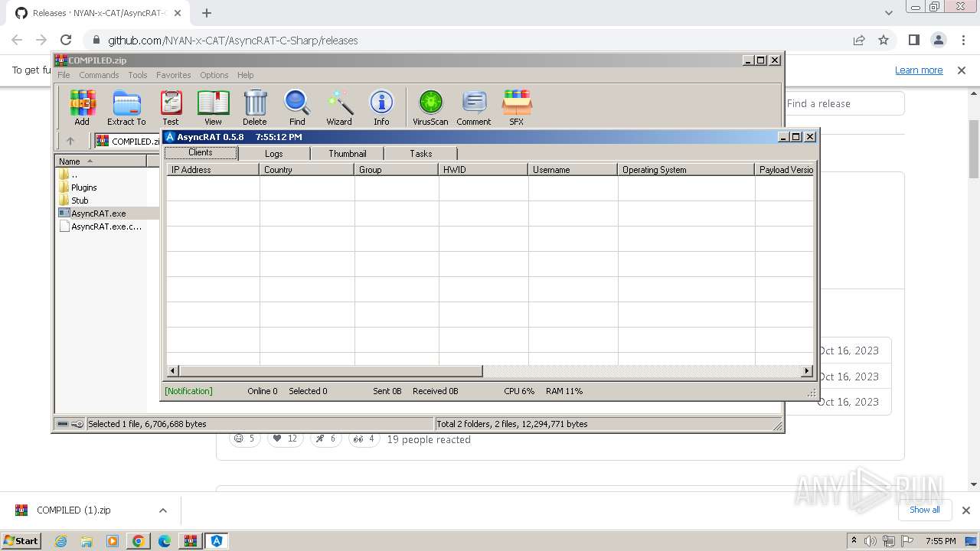Screen dimensions: 980x551
Task: Click the volume icon in system tray
Action: tap(871, 541)
